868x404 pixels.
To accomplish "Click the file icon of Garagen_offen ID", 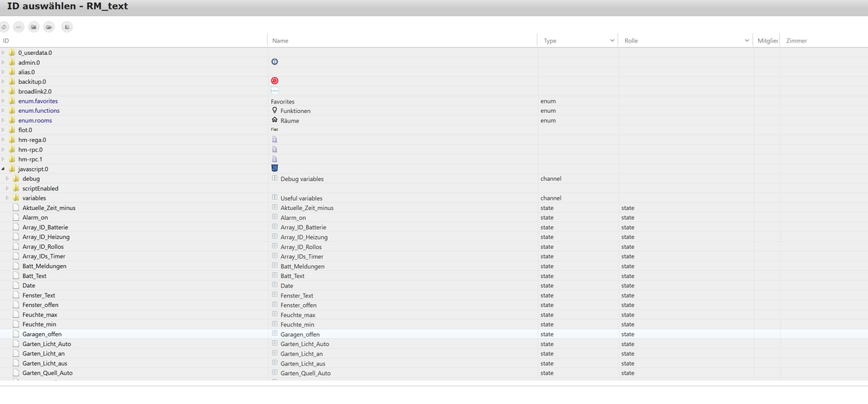I will pos(16,334).
